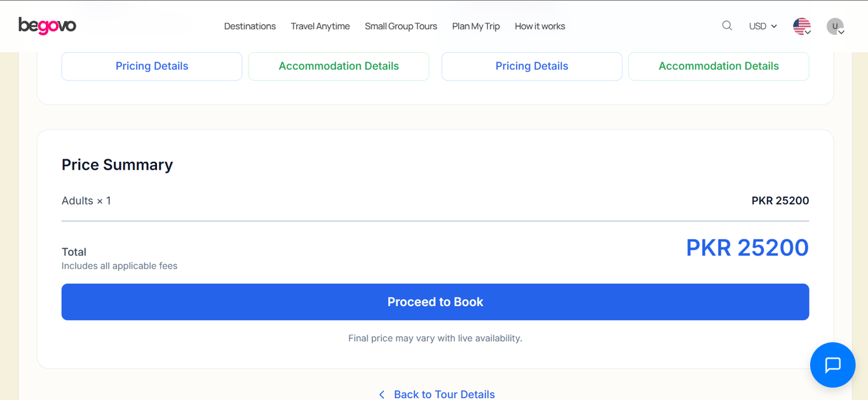Go to Travel Anytime
This screenshot has height=400, width=868.
coord(320,26)
